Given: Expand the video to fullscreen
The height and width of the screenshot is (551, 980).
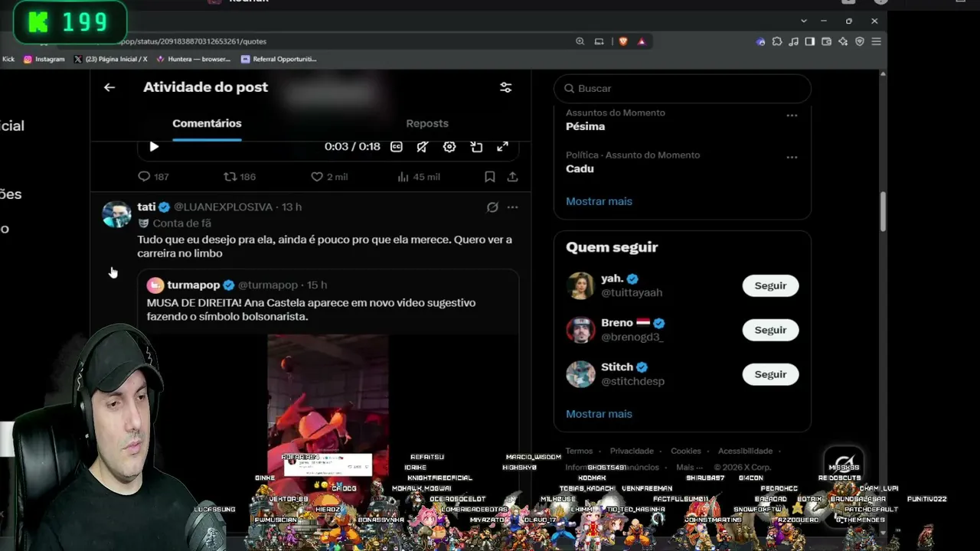Looking at the screenshot, I should pos(502,146).
